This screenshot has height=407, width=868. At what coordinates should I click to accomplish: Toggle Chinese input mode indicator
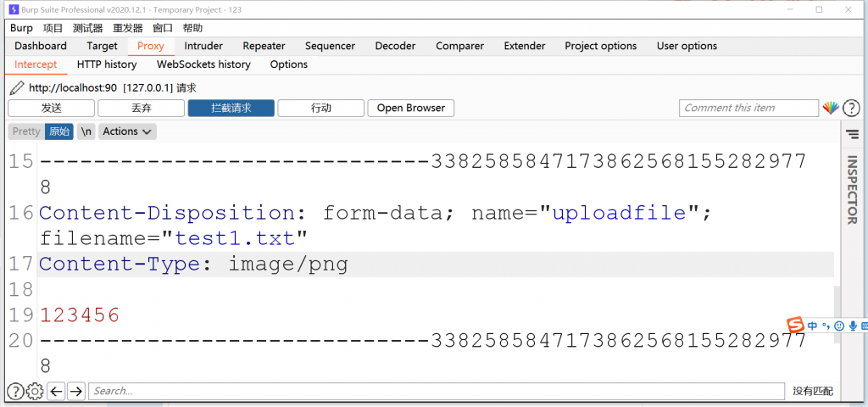click(812, 326)
